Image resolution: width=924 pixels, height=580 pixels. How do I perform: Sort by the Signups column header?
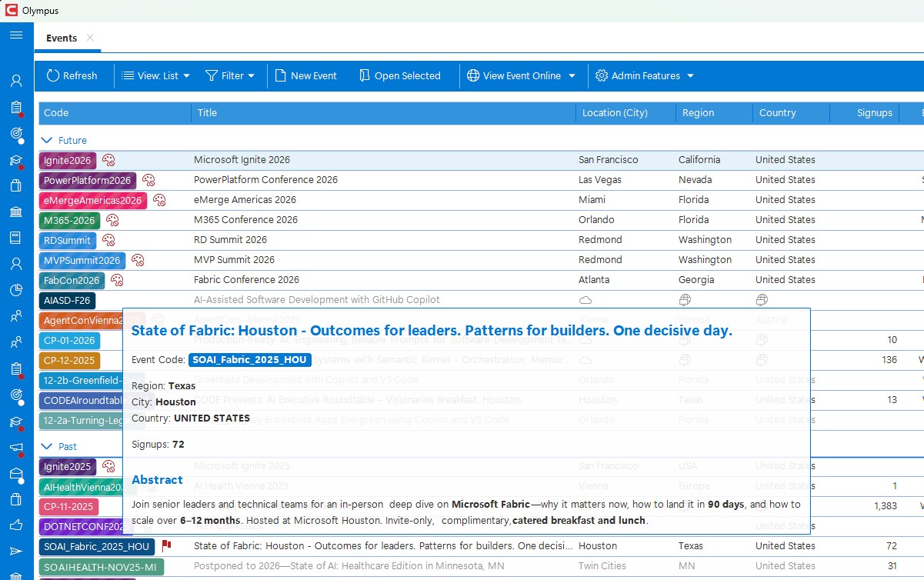(x=874, y=112)
